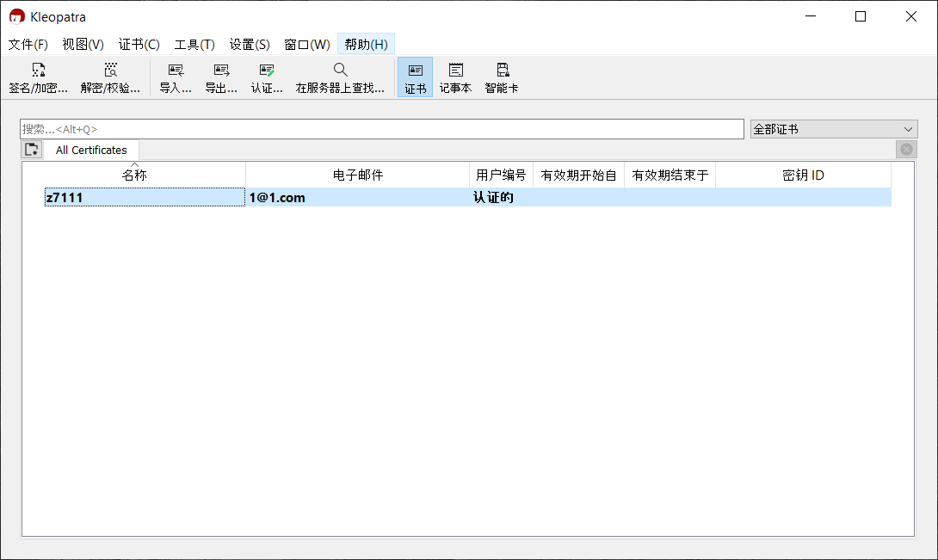Click the Kleopatra app icon in title bar
The height and width of the screenshot is (560, 938).
[16, 16]
